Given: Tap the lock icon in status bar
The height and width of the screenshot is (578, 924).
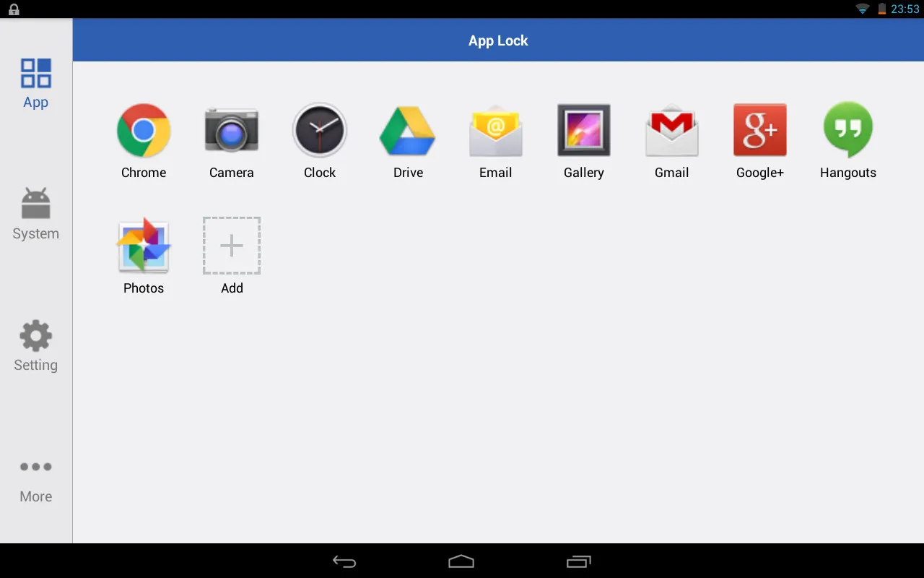Looking at the screenshot, I should 12,9.
